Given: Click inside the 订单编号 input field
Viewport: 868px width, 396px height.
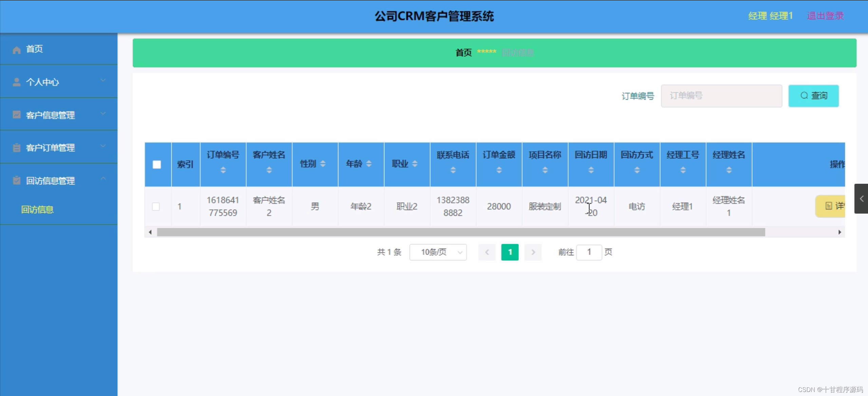Looking at the screenshot, I should tap(721, 96).
